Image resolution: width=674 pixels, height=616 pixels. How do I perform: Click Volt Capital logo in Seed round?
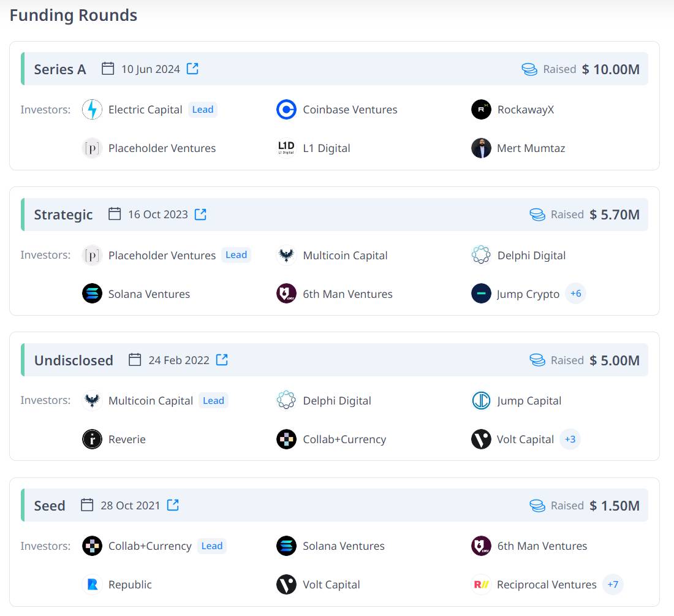(x=286, y=585)
